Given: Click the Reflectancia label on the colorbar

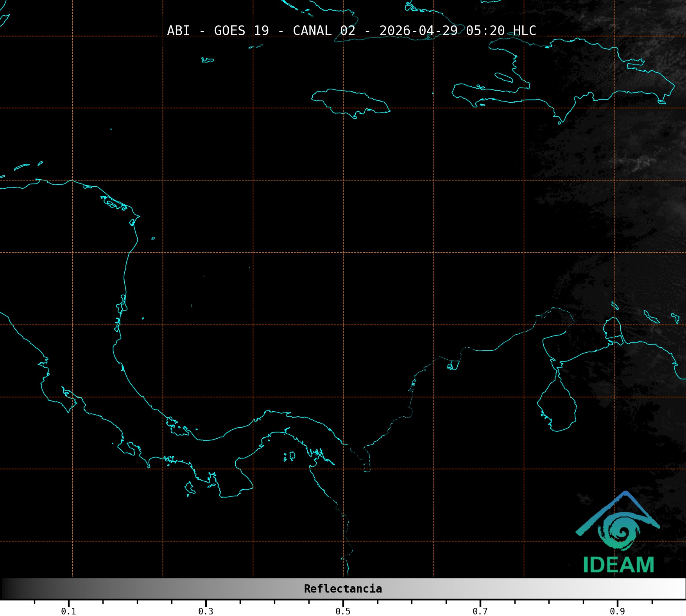Looking at the screenshot, I should click(x=343, y=589).
